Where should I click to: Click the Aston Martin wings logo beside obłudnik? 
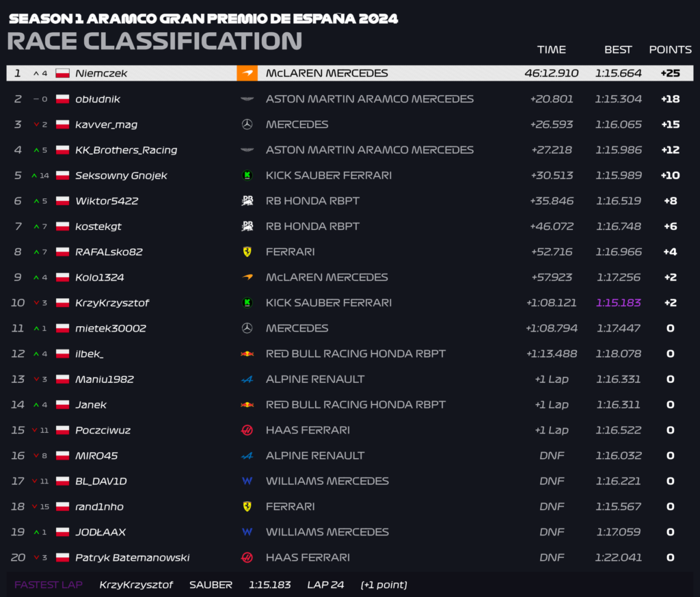(247, 99)
